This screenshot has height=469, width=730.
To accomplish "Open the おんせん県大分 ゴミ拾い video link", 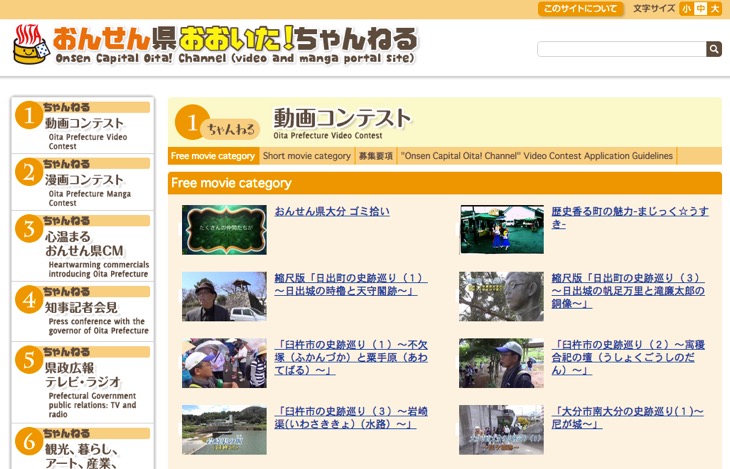I will [332, 212].
